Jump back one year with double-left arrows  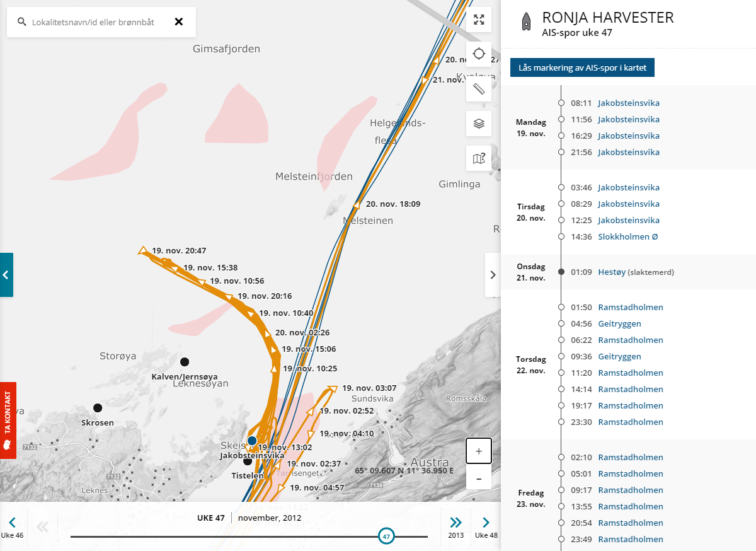click(x=43, y=526)
